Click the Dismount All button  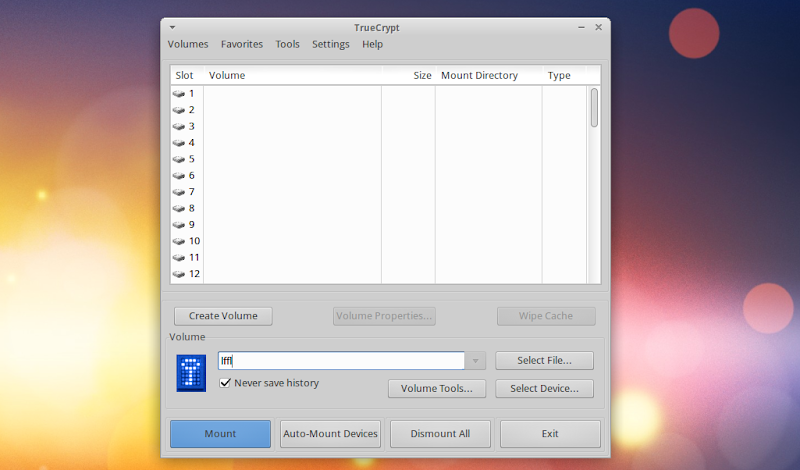[x=440, y=434]
